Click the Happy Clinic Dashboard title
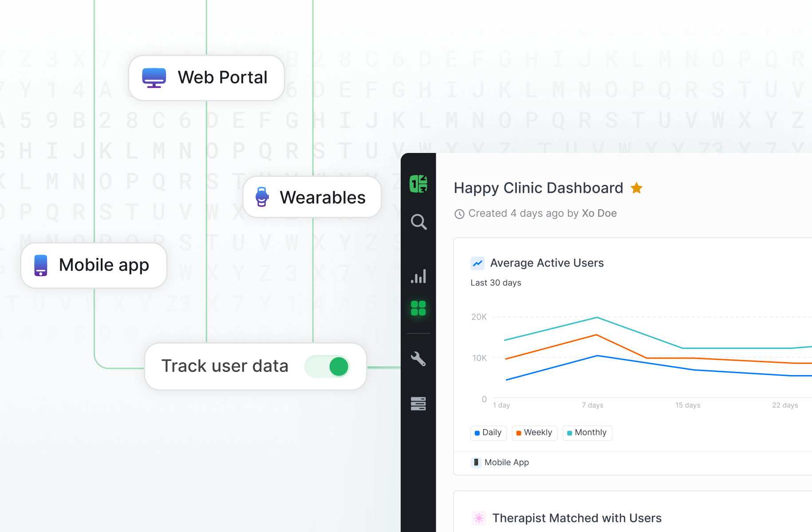Image resolution: width=812 pixels, height=532 pixels. 538,188
